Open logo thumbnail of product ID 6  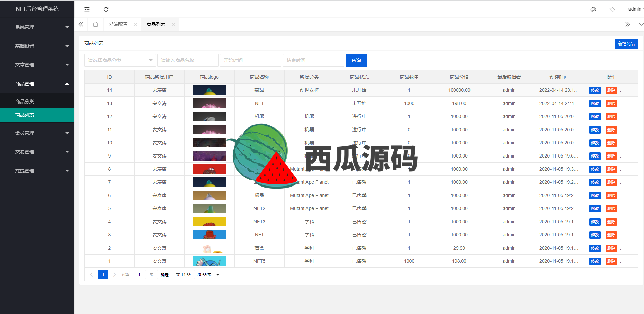[x=210, y=195]
